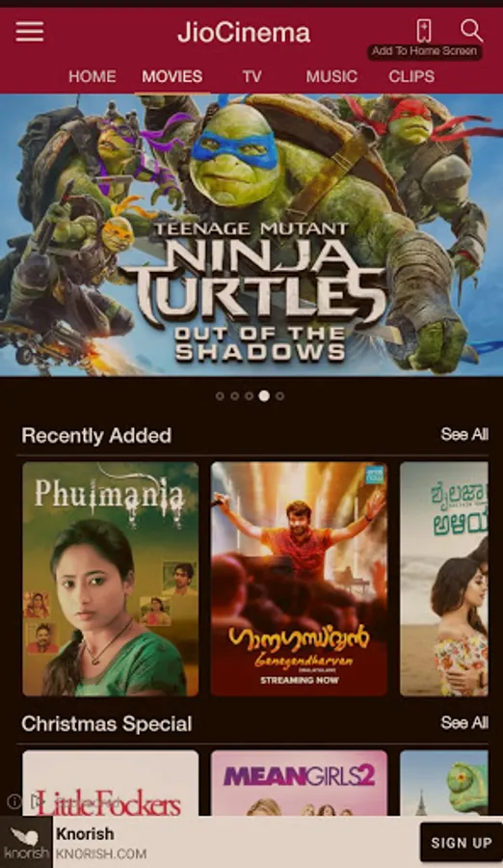Open the Ninja Turtles Out of the Shadows banner
The image size is (503, 868).
tap(251, 235)
